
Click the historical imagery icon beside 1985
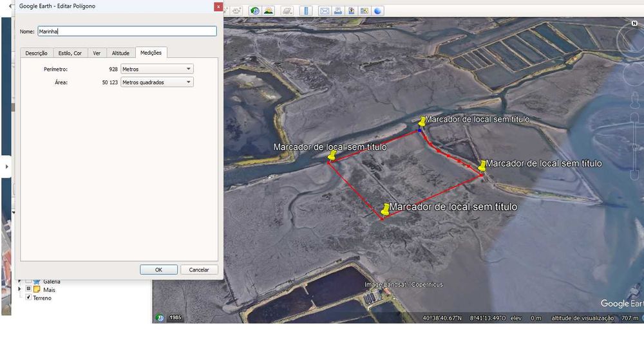click(160, 318)
